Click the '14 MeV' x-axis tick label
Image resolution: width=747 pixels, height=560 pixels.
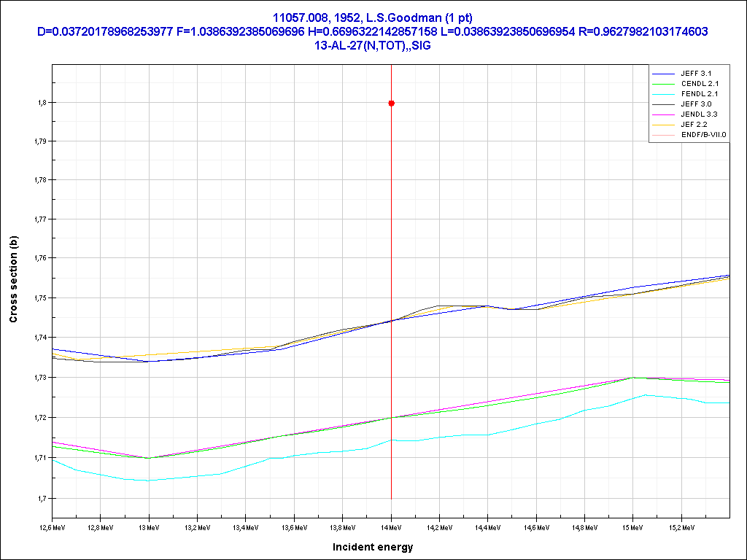point(392,526)
